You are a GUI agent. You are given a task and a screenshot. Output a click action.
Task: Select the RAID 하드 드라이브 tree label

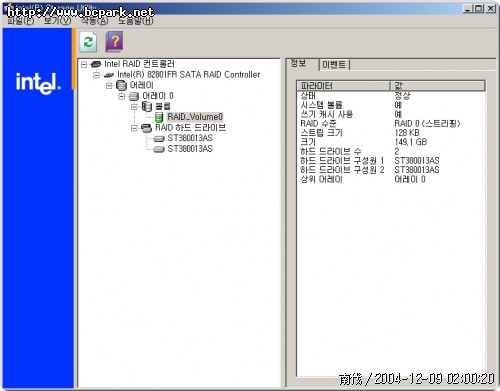tap(190, 128)
